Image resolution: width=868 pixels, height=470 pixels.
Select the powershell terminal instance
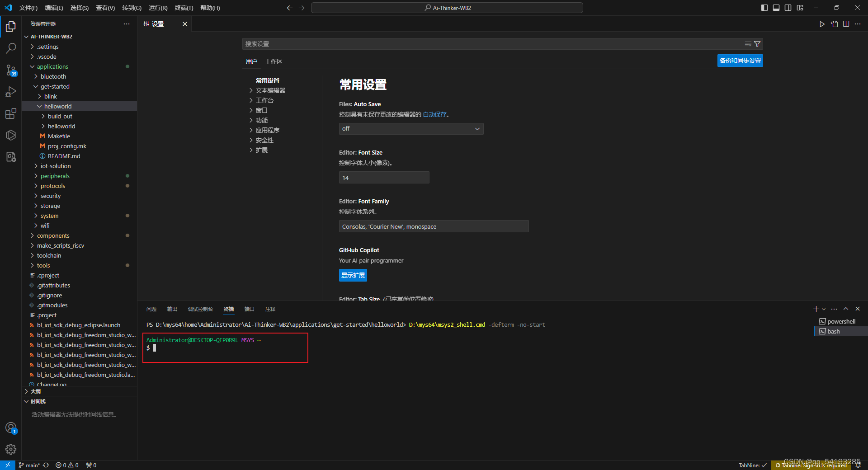[841, 321]
